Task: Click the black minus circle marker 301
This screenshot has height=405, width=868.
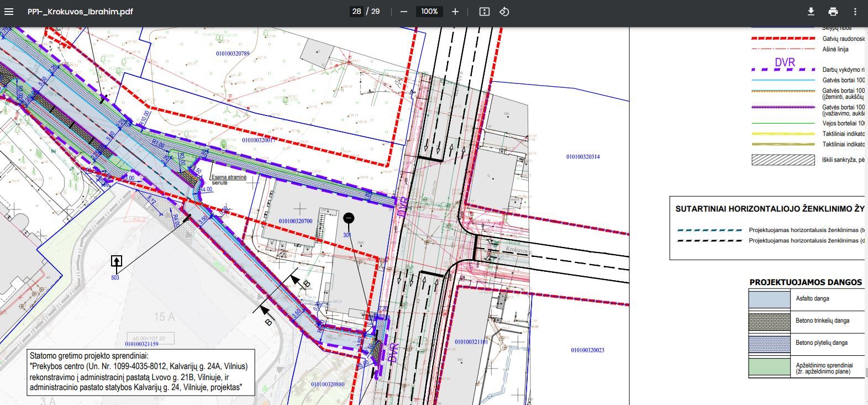Action: tap(349, 218)
